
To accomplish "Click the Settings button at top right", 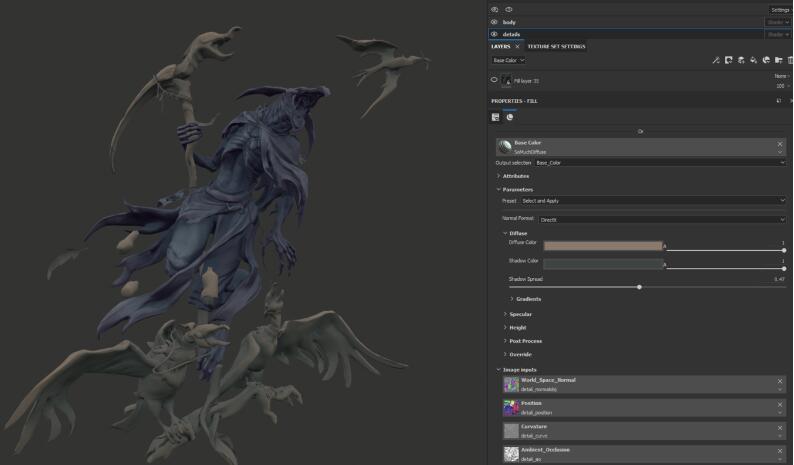I will click(x=779, y=9).
